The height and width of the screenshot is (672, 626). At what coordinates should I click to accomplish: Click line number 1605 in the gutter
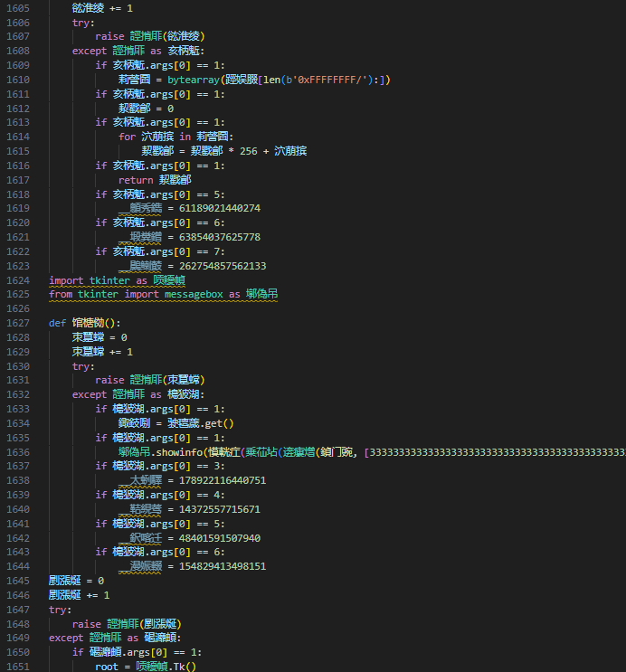18,8
